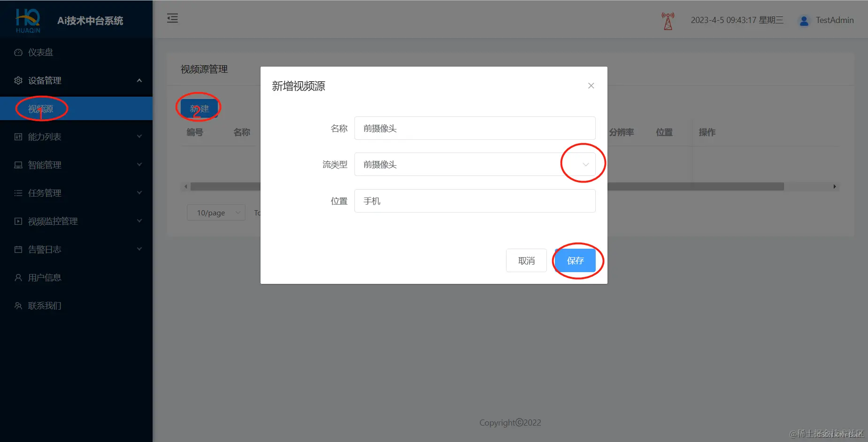868x442 pixels.
Task: Click the 名称 column header in table
Action: coord(242,132)
